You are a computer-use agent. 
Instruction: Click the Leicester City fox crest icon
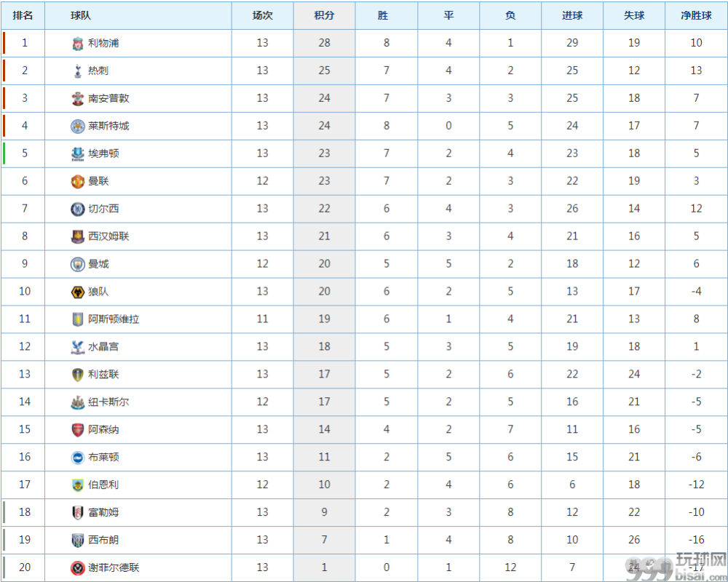pos(78,127)
